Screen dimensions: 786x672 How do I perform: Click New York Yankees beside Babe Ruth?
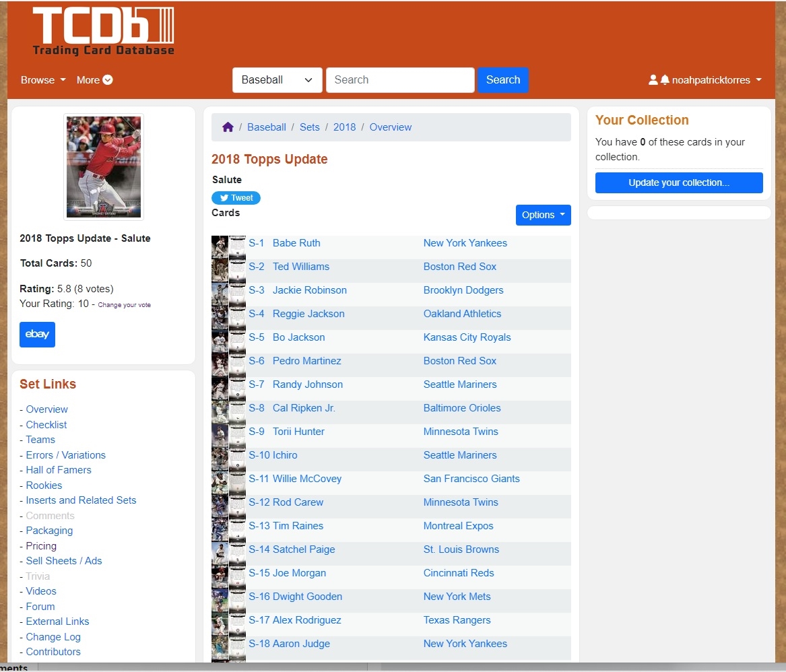point(465,243)
